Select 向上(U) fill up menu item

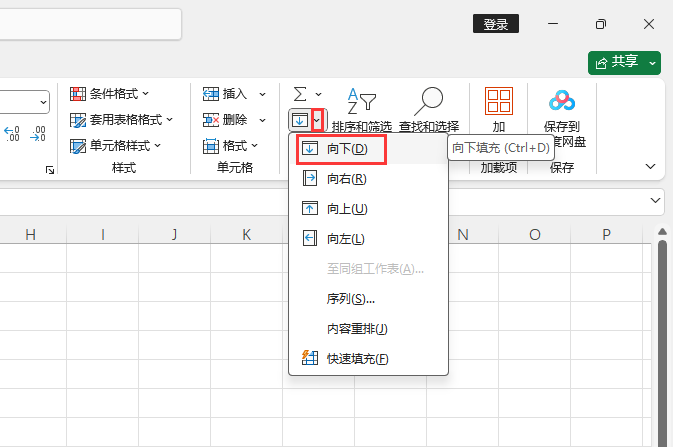coord(368,209)
